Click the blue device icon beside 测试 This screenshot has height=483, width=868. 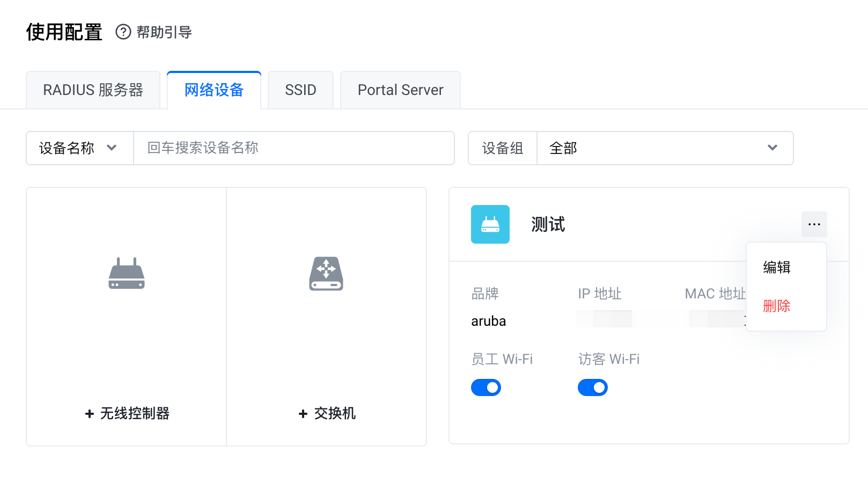point(490,224)
